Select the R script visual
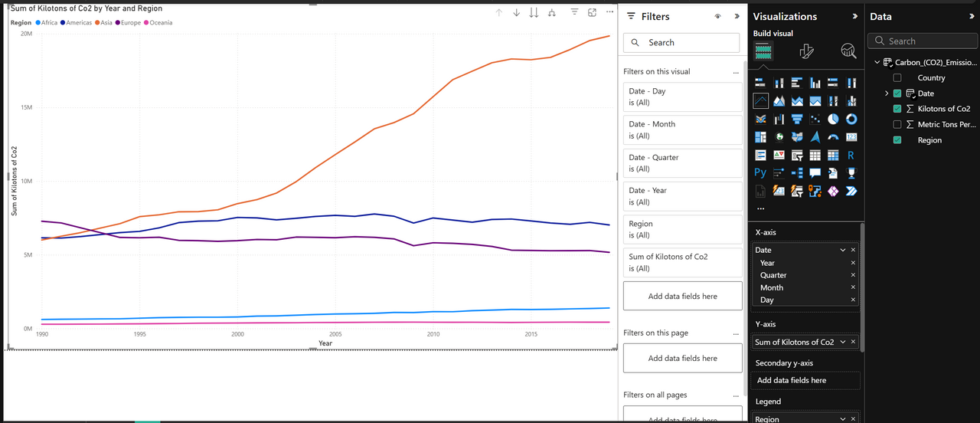980x423 pixels. pos(851,155)
